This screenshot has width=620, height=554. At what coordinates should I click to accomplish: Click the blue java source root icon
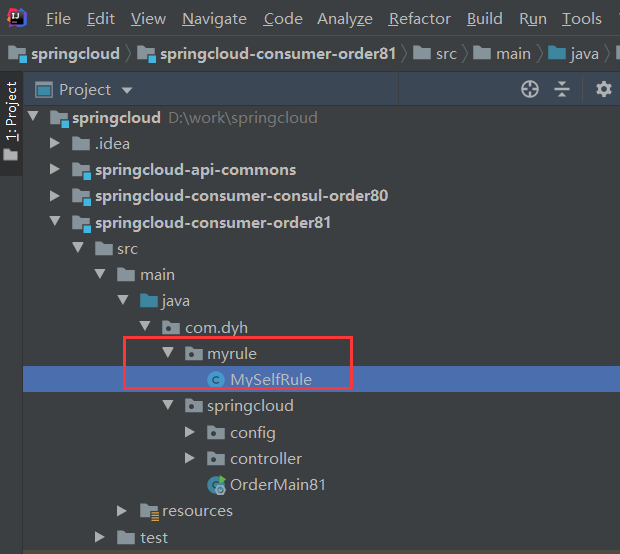(x=149, y=301)
